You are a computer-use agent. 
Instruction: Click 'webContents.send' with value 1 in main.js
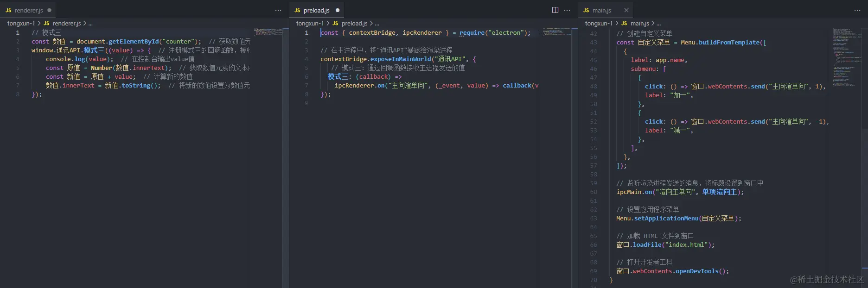[x=737, y=86]
